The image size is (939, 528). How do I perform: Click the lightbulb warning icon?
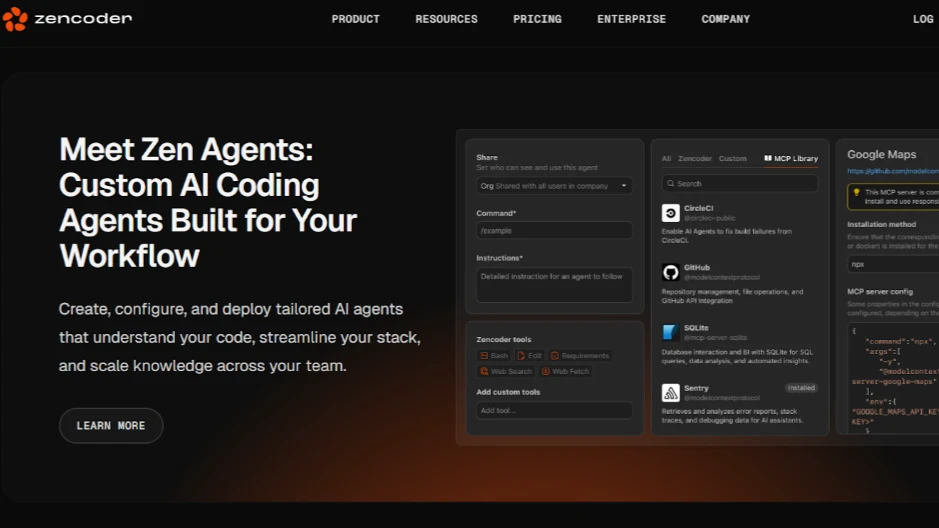coord(856,193)
